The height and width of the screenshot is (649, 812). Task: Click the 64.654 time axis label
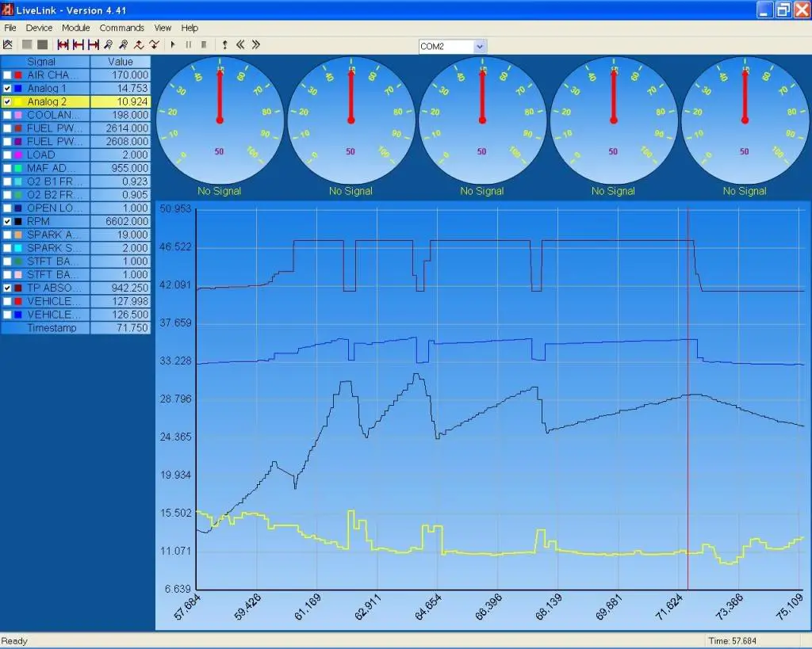coord(429,607)
